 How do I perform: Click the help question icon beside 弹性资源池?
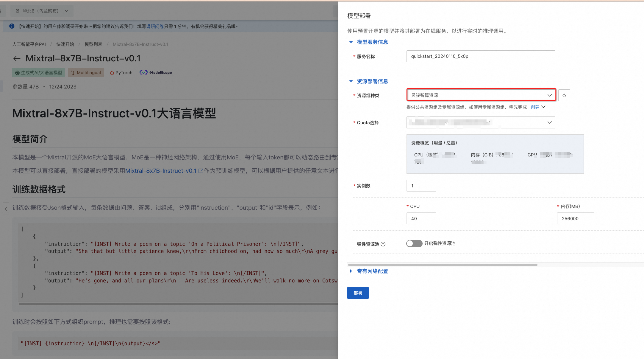(383, 244)
